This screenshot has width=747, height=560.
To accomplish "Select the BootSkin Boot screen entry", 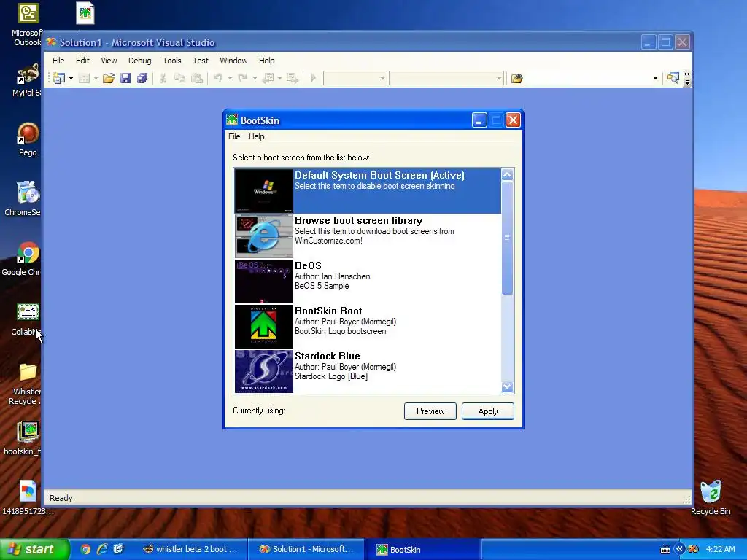I will pyautogui.click(x=368, y=326).
